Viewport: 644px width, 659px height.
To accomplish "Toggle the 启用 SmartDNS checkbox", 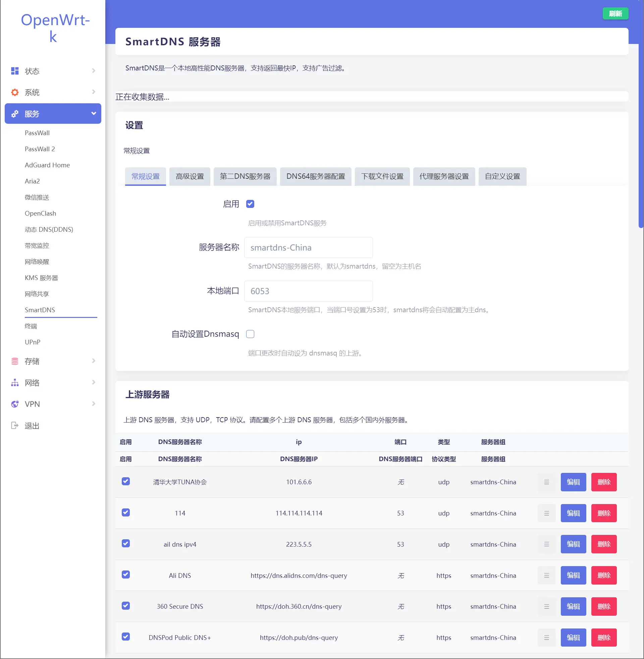I will [250, 204].
